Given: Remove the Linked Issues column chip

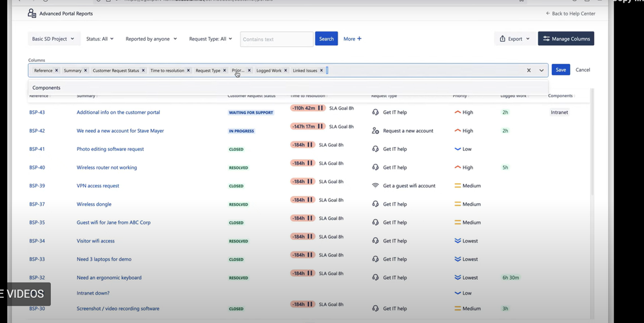Looking at the screenshot, I should (321, 70).
